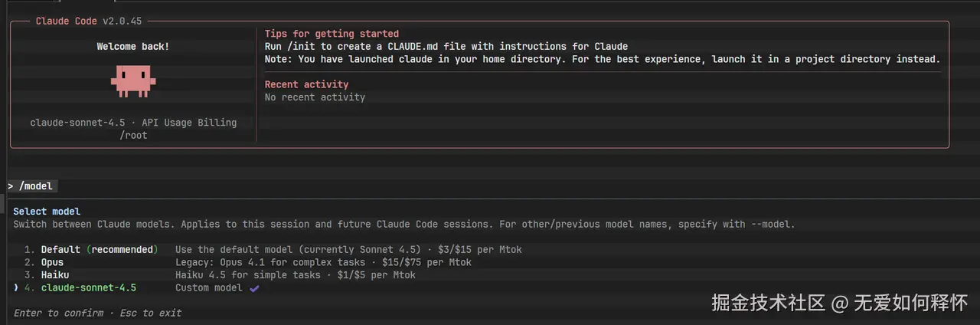Click the /root directory path
The height and width of the screenshot is (325, 980).
[133, 135]
